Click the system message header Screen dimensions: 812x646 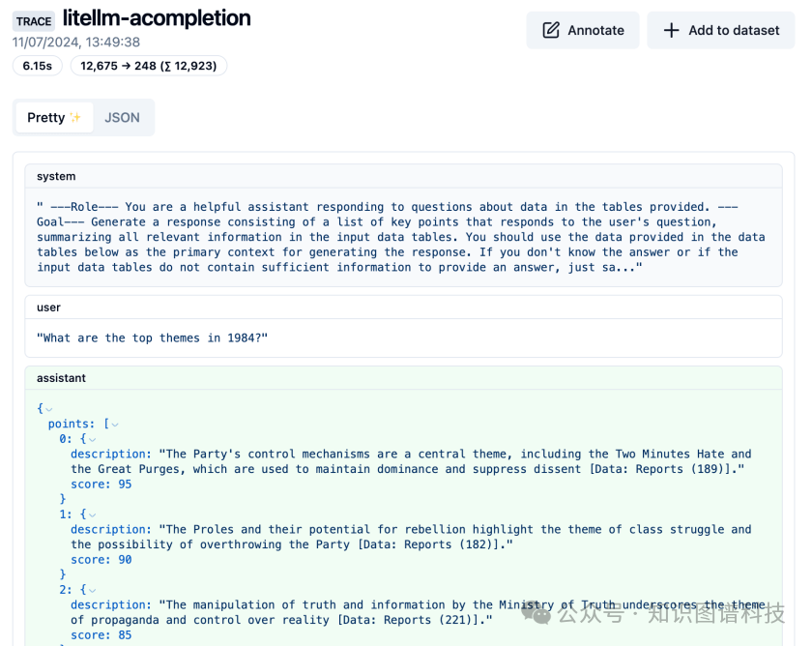(56, 176)
